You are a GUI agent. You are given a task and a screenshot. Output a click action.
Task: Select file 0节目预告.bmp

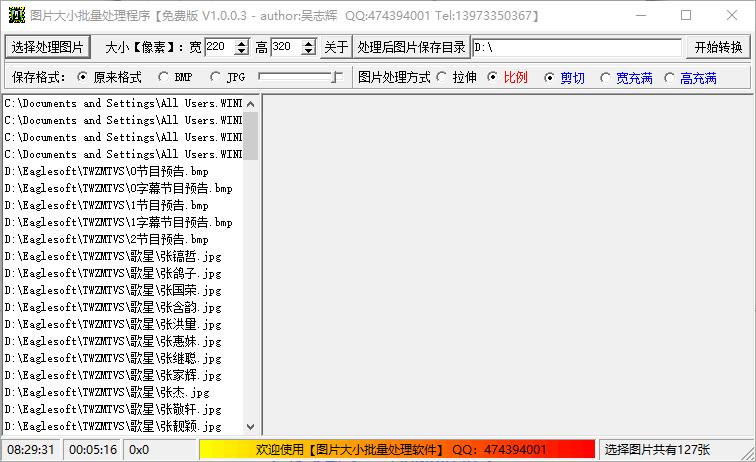click(x=123, y=171)
